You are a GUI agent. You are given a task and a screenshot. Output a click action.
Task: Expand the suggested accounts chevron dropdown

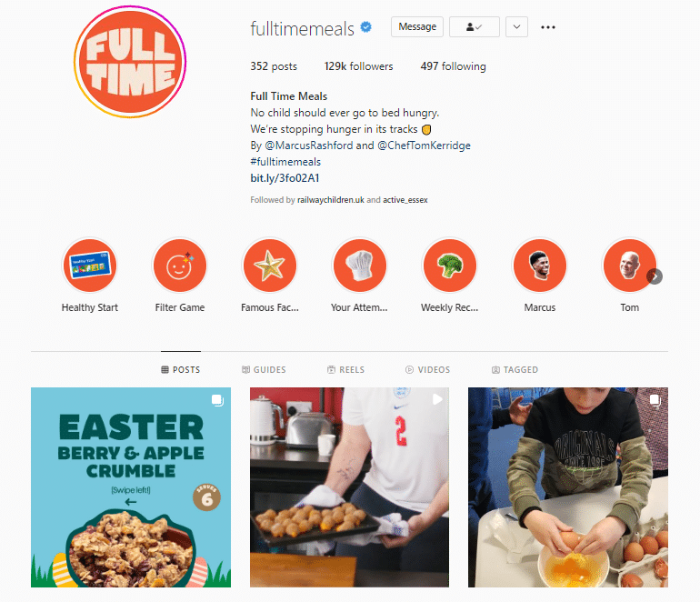pyautogui.click(x=516, y=26)
